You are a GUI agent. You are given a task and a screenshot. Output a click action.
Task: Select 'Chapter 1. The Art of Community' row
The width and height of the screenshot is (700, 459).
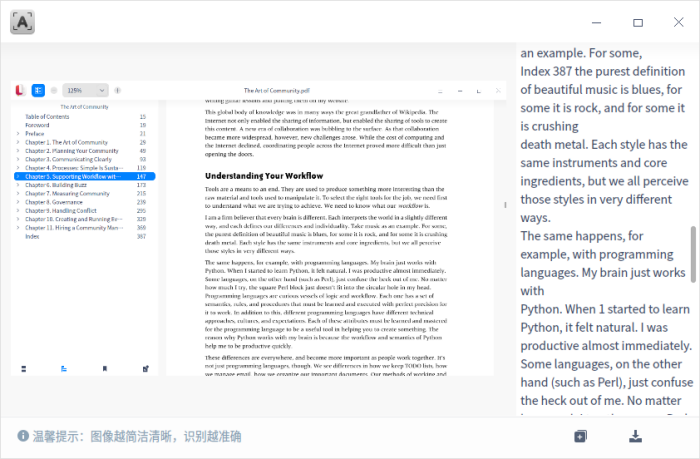pyautogui.click(x=85, y=142)
